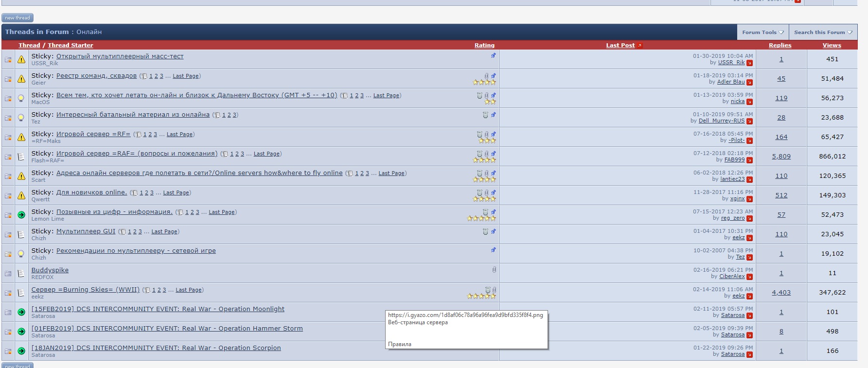The image size is (868, 368).
Task: Click lightbulb icon of Рекомендации по мультиплееру thread
Action: (x=21, y=254)
